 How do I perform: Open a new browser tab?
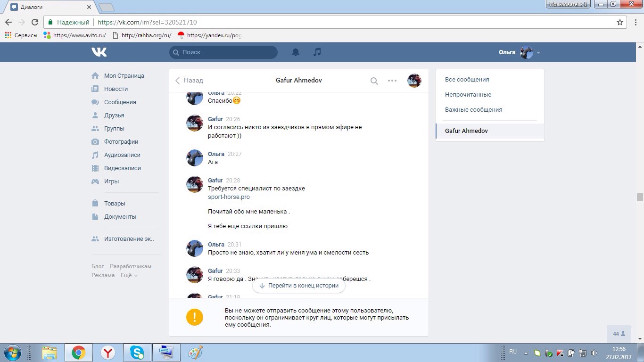106,7
